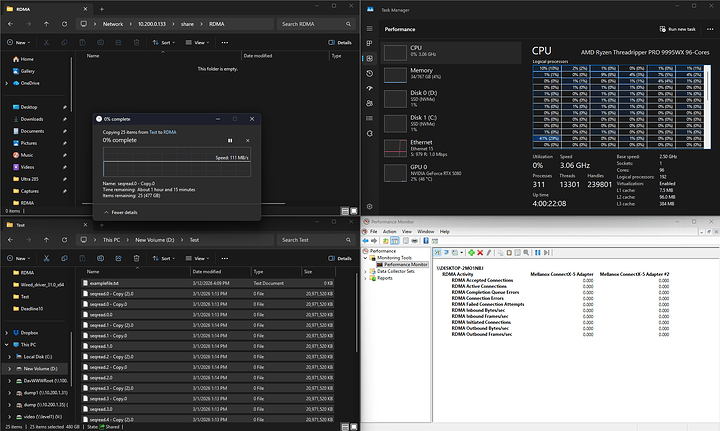Pause the file copy operation
Image resolution: width=720 pixels, height=431 pixels.
(x=230, y=140)
